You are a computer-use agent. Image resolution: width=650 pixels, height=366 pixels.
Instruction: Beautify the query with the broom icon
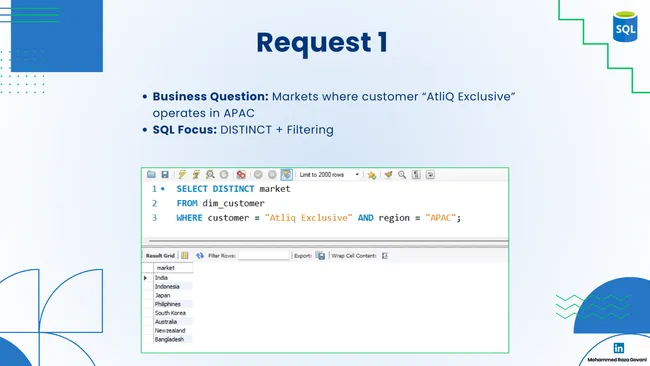388,175
